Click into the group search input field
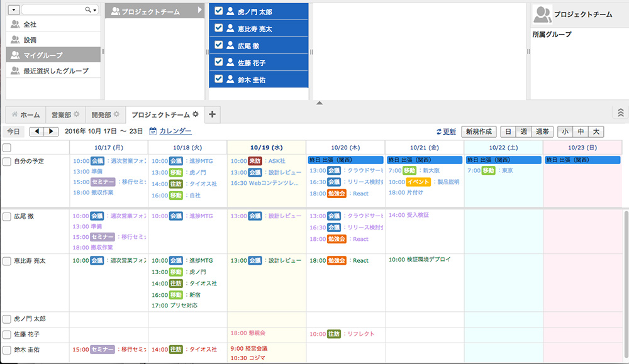 [53, 10]
